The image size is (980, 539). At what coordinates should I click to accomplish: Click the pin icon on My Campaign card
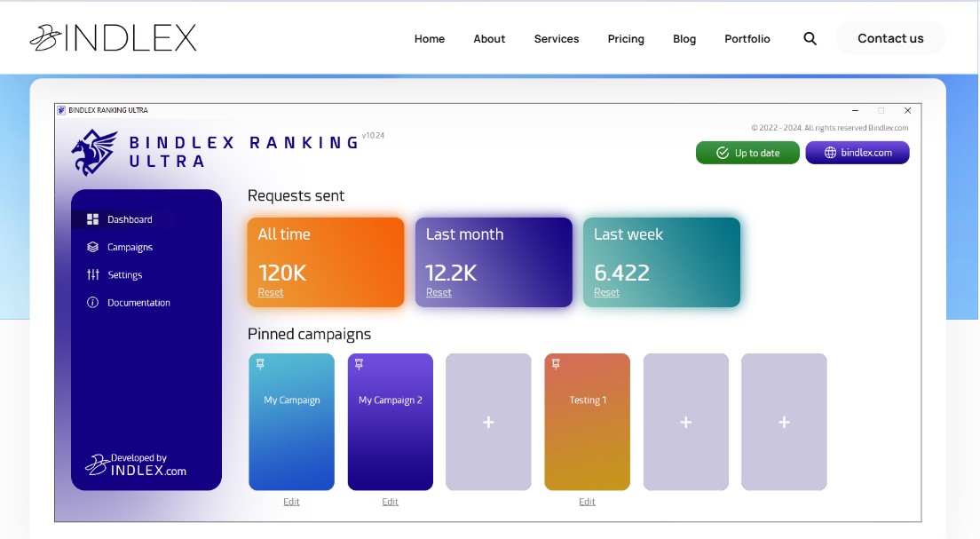tap(261, 364)
